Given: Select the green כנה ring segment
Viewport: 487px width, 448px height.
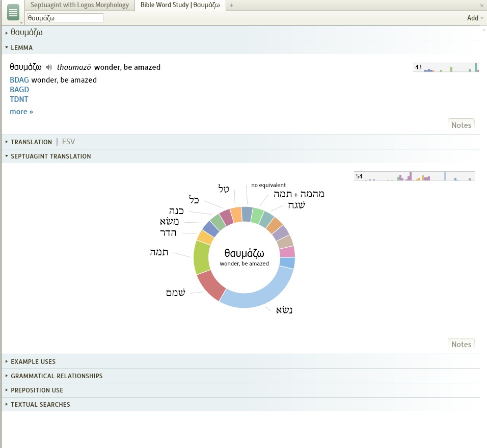Looking at the screenshot, I should pyautogui.click(x=218, y=222).
